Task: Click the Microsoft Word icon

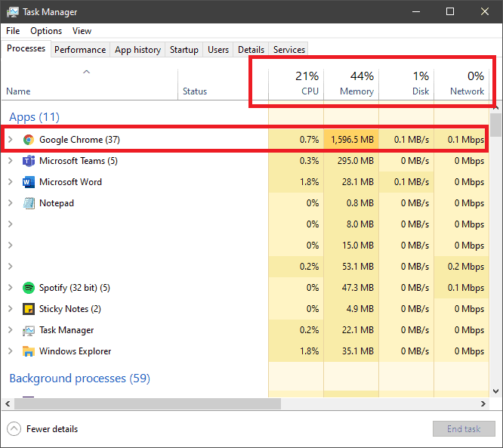Action: [x=29, y=182]
